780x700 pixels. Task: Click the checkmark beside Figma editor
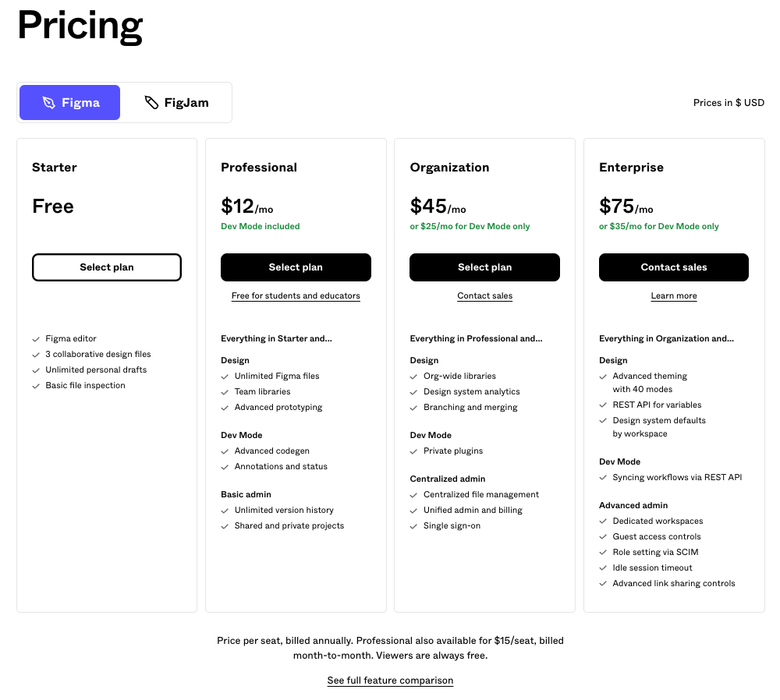pos(36,338)
